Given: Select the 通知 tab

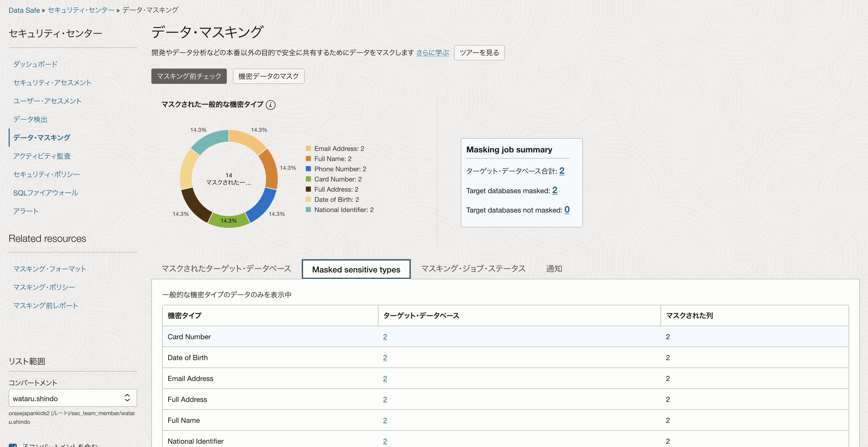Looking at the screenshot, I should 554,269.
